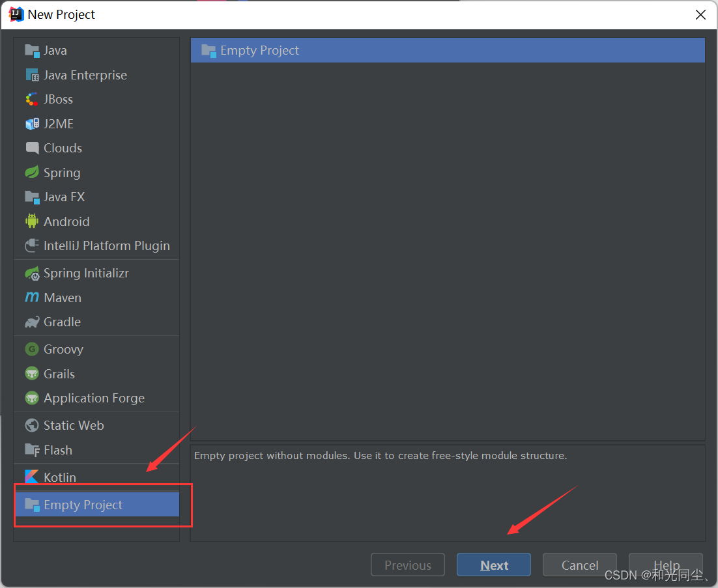
Task: Open Help for New Project
Action: pyautogui.click(x=666, y=565)
